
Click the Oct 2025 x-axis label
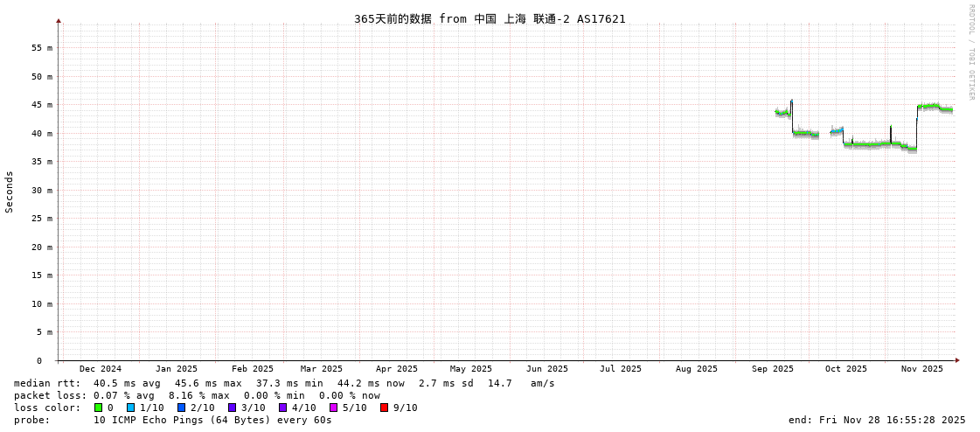tap(846, 369)
